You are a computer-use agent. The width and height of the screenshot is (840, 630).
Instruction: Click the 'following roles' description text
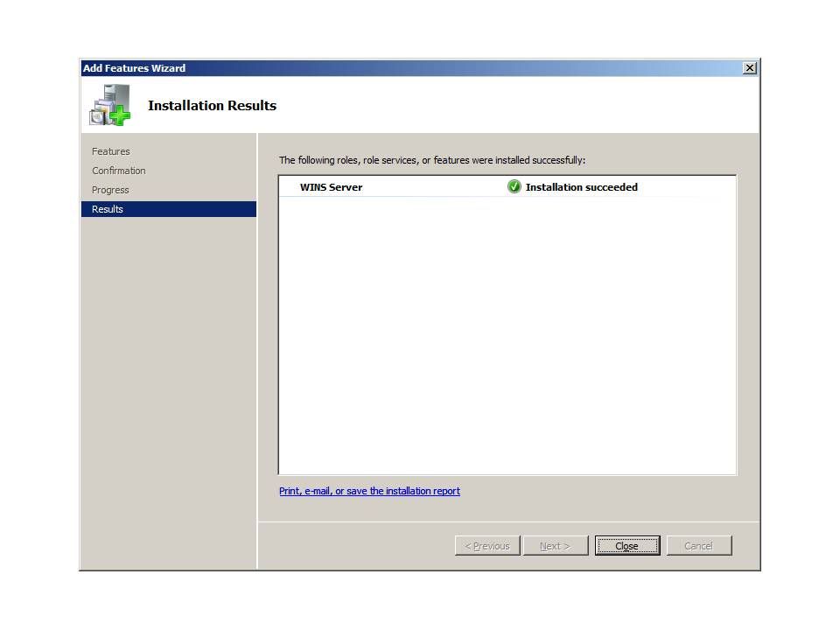pyautogui.click(x=431, y=160)
